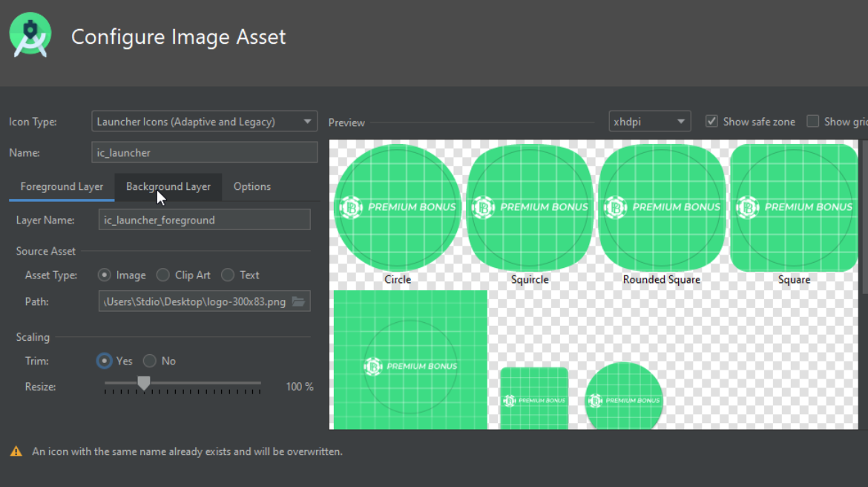This screenshot has width=868, height=487.
Task: Click the Preview section label
Action: coord(346,122)
